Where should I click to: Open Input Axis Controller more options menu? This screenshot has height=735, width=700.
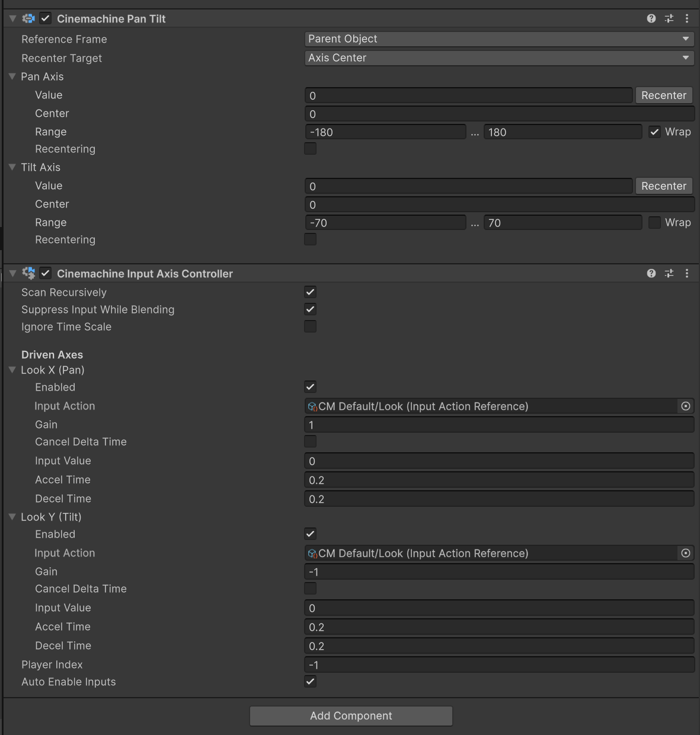click(x=687, y=273)
